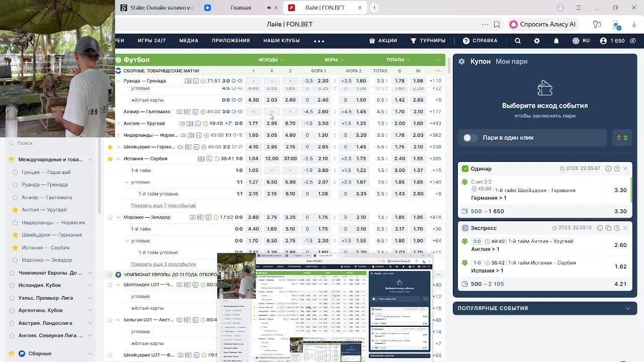Expand Исландия. Кубок in sidebar
Viewport: 644px width, 362px height.
tap(90, 286)
